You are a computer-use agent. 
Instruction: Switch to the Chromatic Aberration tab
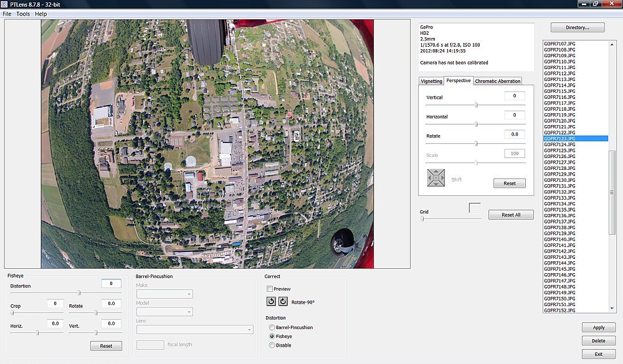[x=497, y=82]
